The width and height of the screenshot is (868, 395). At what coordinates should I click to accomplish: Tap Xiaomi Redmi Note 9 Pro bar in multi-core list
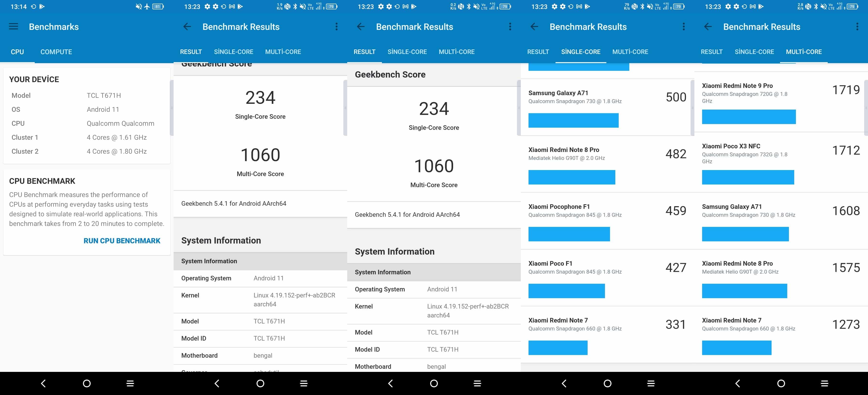click(749, 117)
